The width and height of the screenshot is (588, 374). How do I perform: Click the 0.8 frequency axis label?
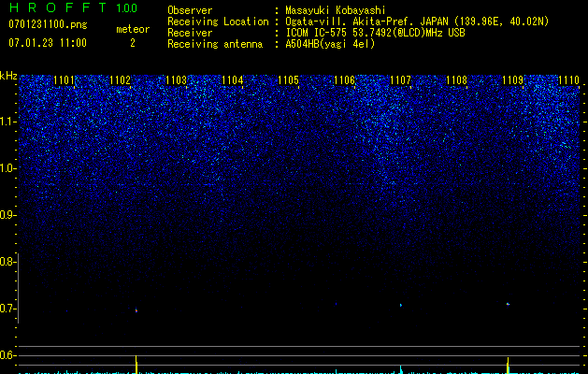coord(7,262)
